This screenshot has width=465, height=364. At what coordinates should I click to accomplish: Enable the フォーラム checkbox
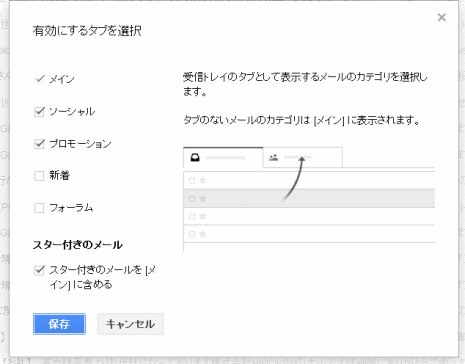(x=39, y=208)
